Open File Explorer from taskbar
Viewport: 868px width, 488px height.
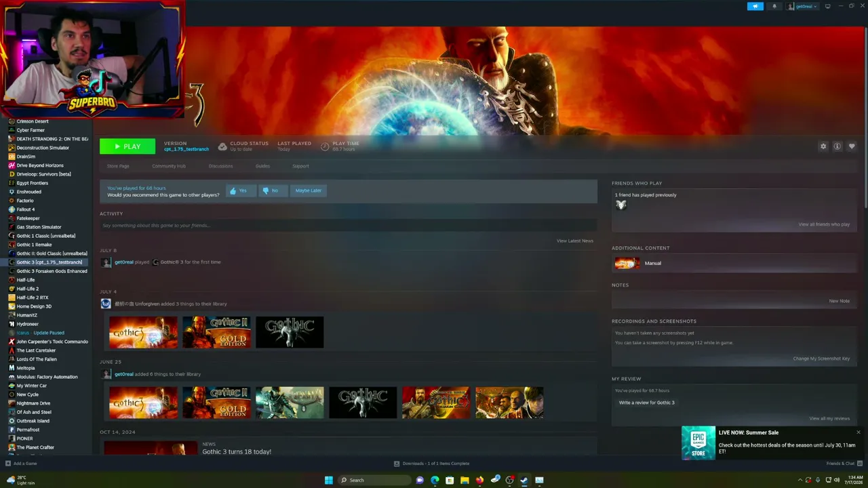tap(465, 480)
